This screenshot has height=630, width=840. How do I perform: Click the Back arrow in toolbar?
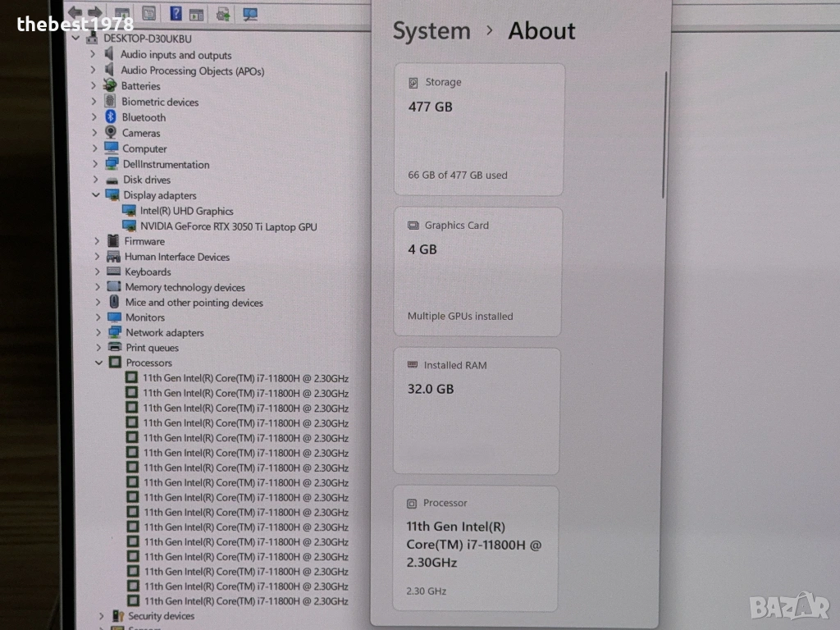point(75,12)
